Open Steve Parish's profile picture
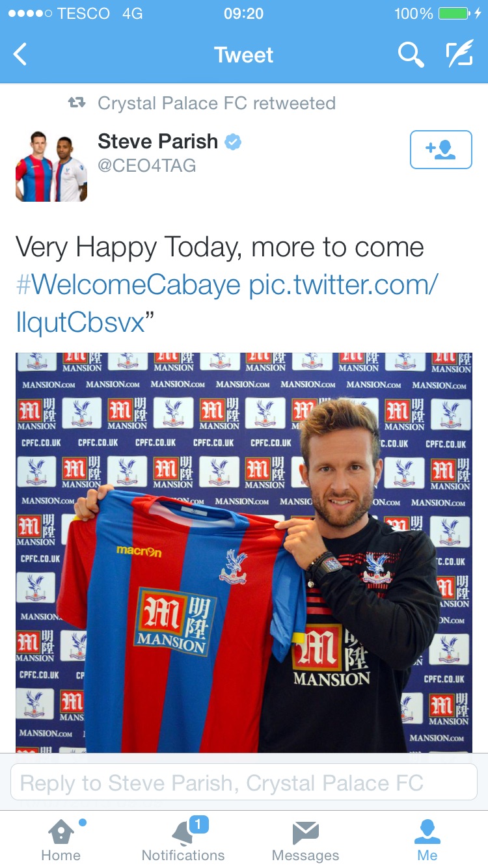 tap(51, 166)
